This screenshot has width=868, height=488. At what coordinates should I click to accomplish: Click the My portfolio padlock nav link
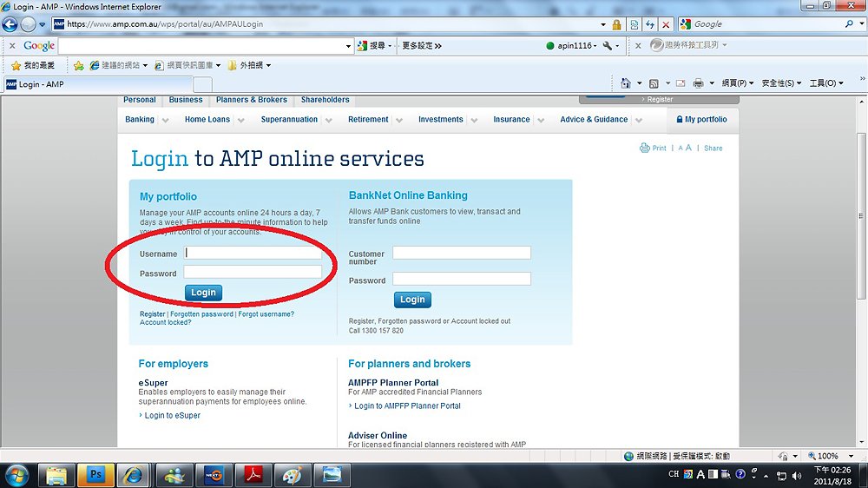[x=701, y=119]
